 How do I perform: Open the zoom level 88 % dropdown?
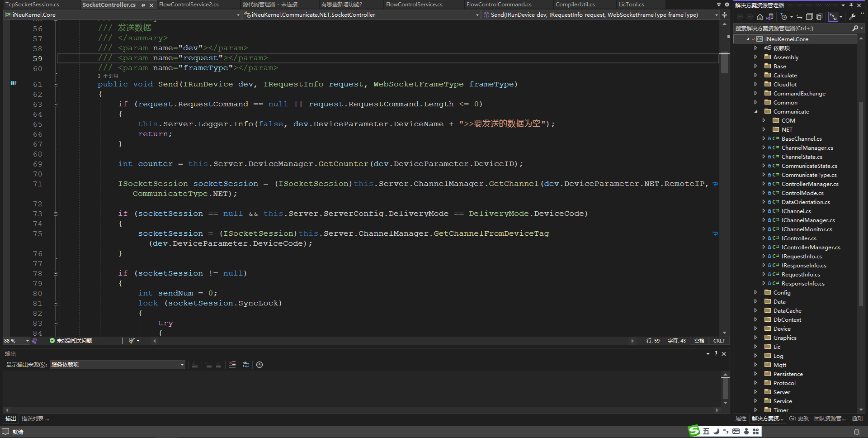coord(28,341)
